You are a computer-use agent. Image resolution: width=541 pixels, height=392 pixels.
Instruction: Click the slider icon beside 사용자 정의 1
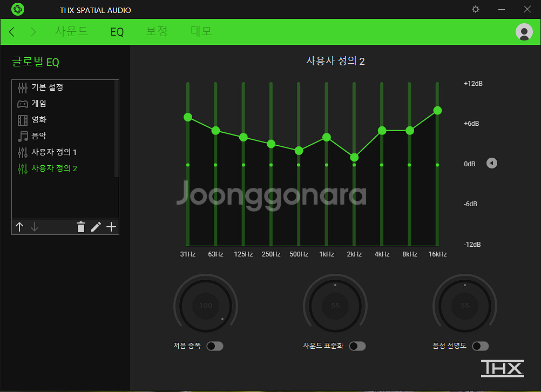23,152
